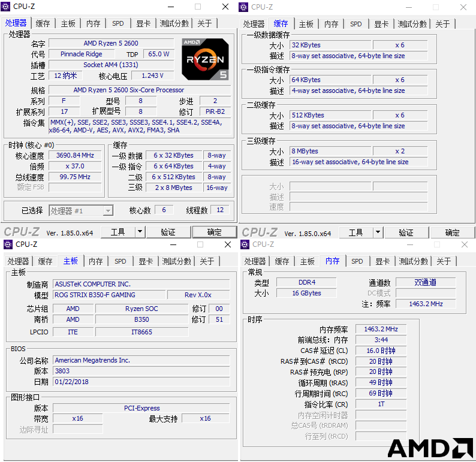Screen dimensions: 476x462
Task: Minimize the bottom-left CPU-Z mainboard window
Action: [x=173, y=244]
